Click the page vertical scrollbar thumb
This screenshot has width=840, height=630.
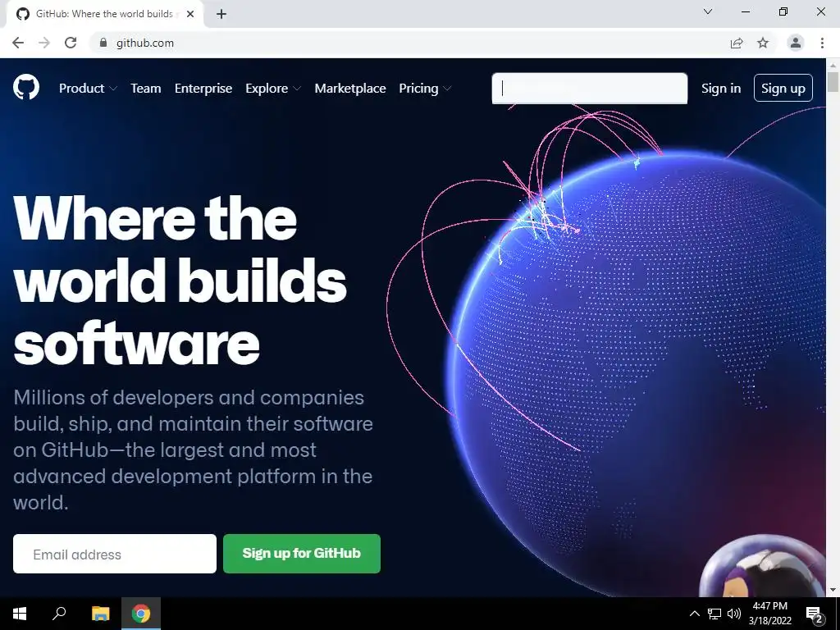[833, 82]
